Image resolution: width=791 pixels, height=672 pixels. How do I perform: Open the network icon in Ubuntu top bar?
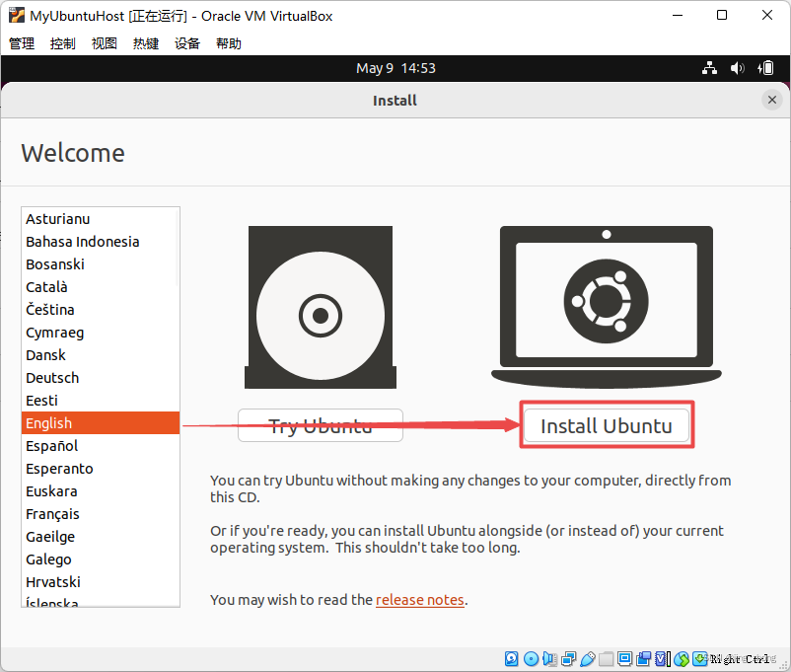709,68
